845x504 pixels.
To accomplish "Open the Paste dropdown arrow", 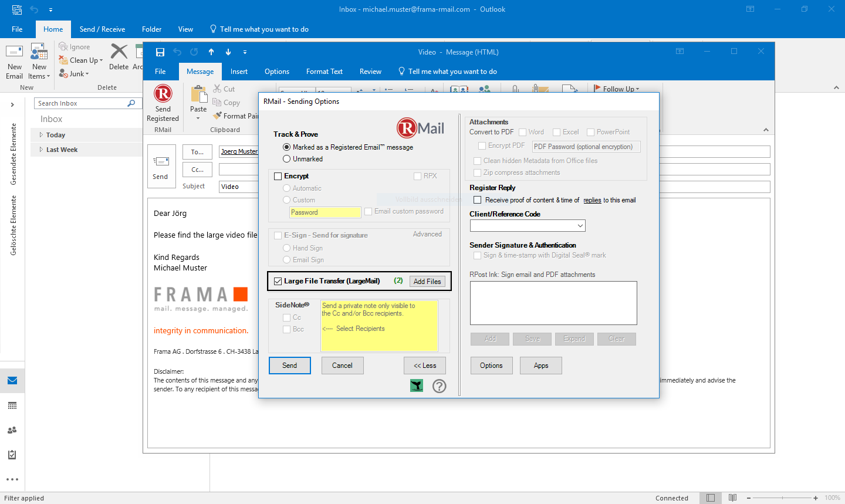I will pyautogui.click(x=198, y=118).
